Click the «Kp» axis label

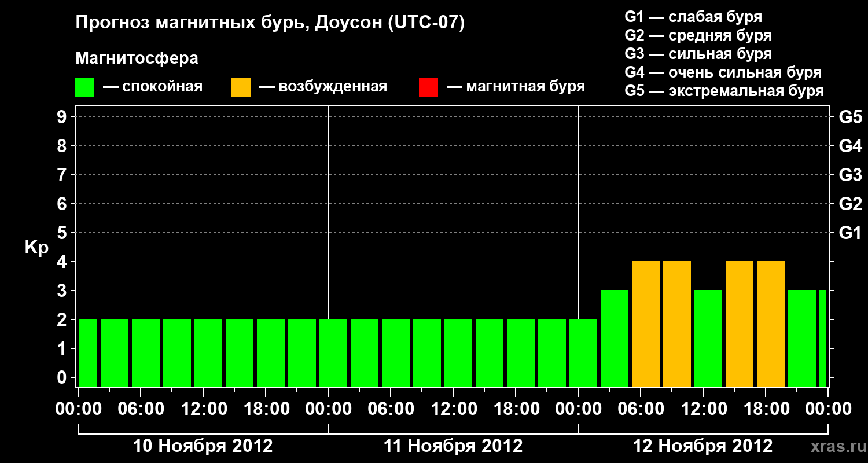tap(36, 248)
